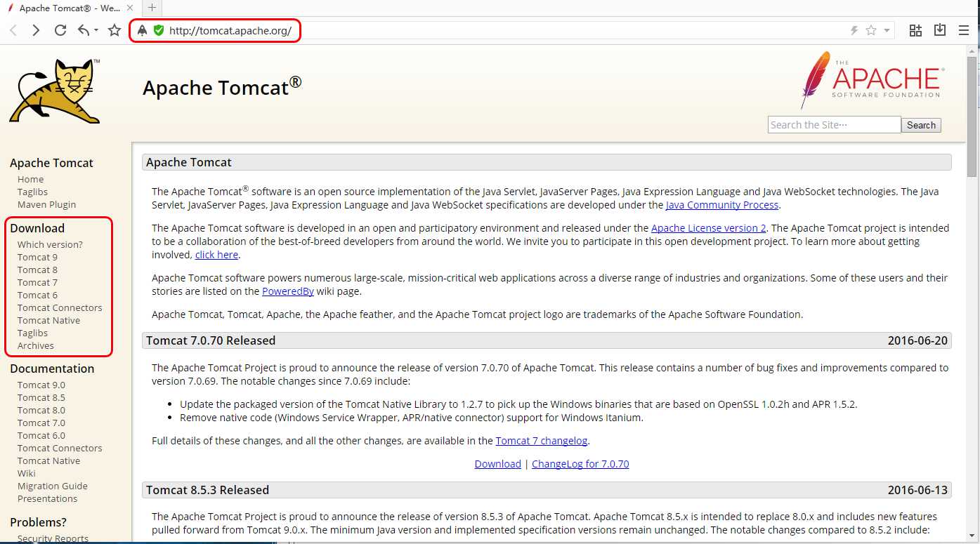
Task: Open Tomcat 9.0 documentation link
Action: point(41,385)
